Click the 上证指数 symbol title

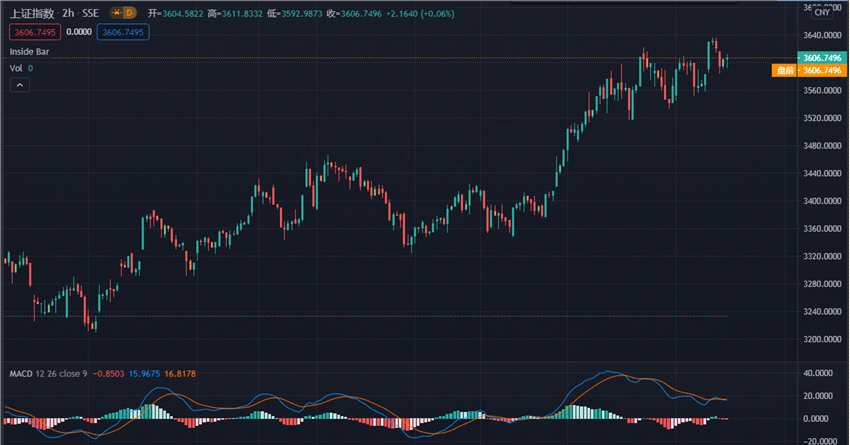[30, 15]
